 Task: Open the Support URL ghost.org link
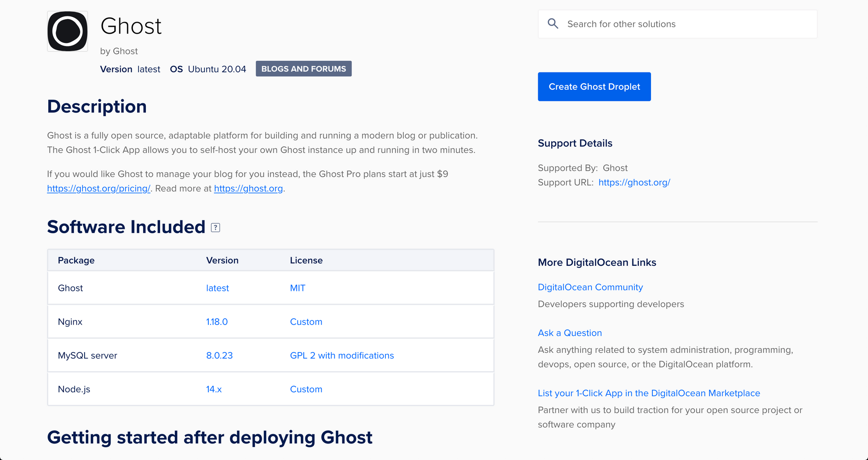[x=634, y=183]
